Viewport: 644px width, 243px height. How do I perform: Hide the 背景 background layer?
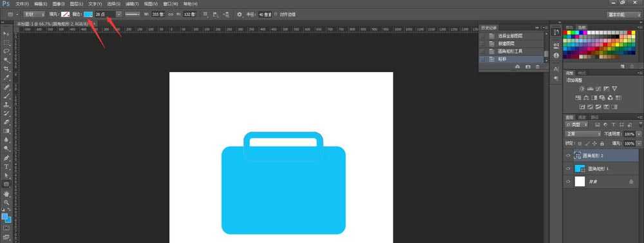click(x=569, y=181)
